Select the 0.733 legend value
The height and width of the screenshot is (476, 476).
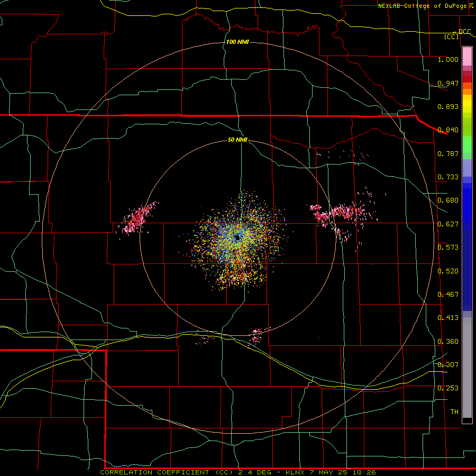coord(448,177)
